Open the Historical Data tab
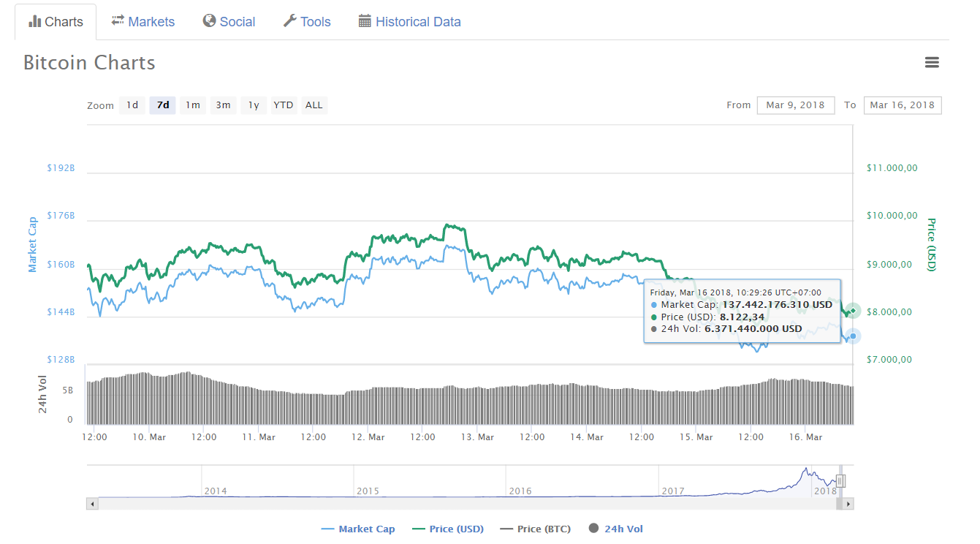This screenshot has width=980, height=544. (x=410, y=22)
